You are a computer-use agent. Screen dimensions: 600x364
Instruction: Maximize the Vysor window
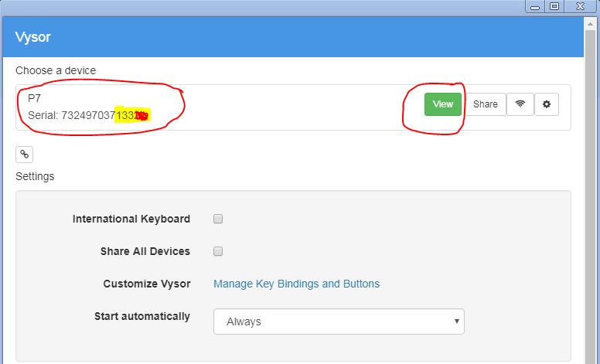(554, 6)
